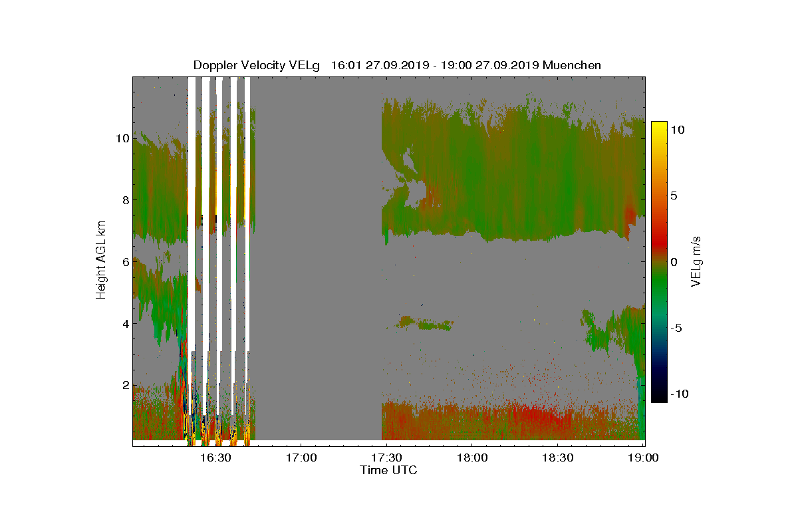
Task: Select the 17:30 time axis label
Action: (x=386, y=458)
